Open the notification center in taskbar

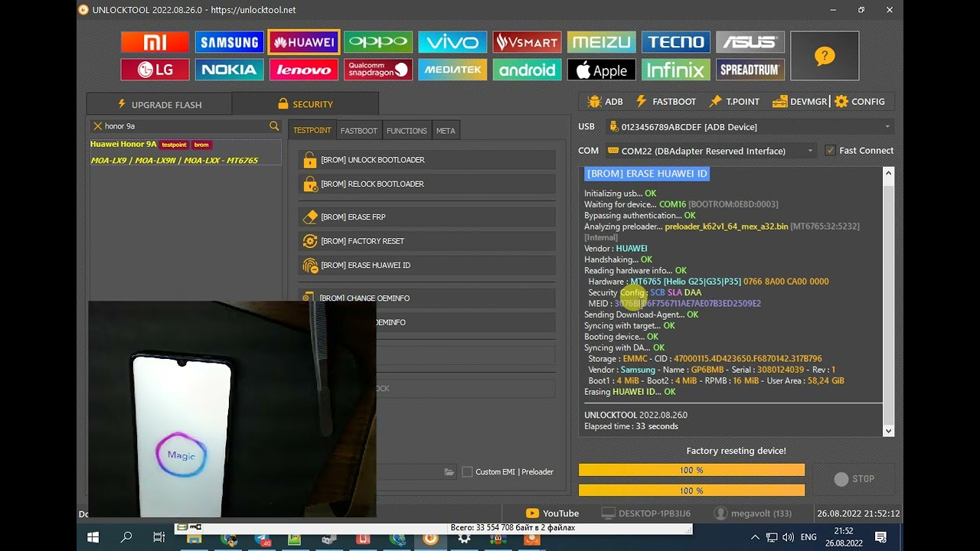pyautogui.click(x=881, y=537)
